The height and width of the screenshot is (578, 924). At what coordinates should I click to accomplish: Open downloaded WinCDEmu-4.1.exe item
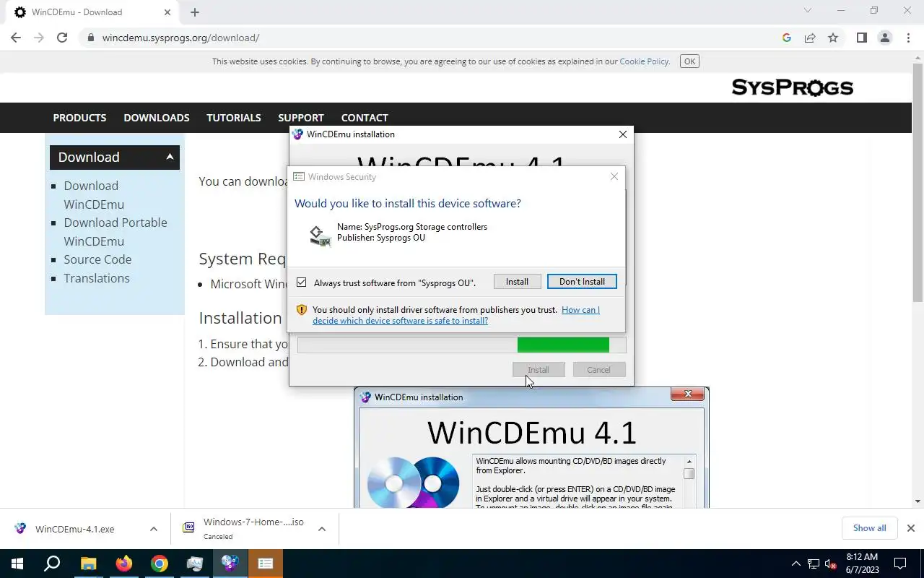74,529
